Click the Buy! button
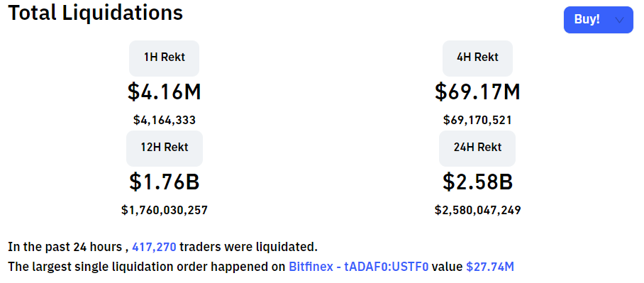Screen dimensions: 644x283 (x=598, y=20)
